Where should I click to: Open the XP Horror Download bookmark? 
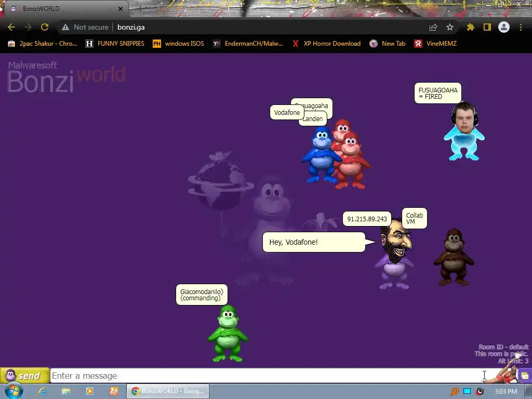coord(327,44)
